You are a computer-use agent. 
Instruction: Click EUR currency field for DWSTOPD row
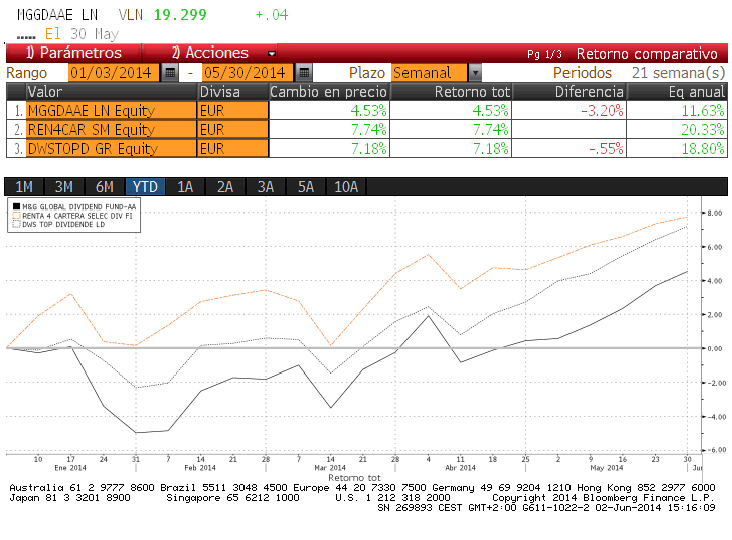(x=233, y=148)
